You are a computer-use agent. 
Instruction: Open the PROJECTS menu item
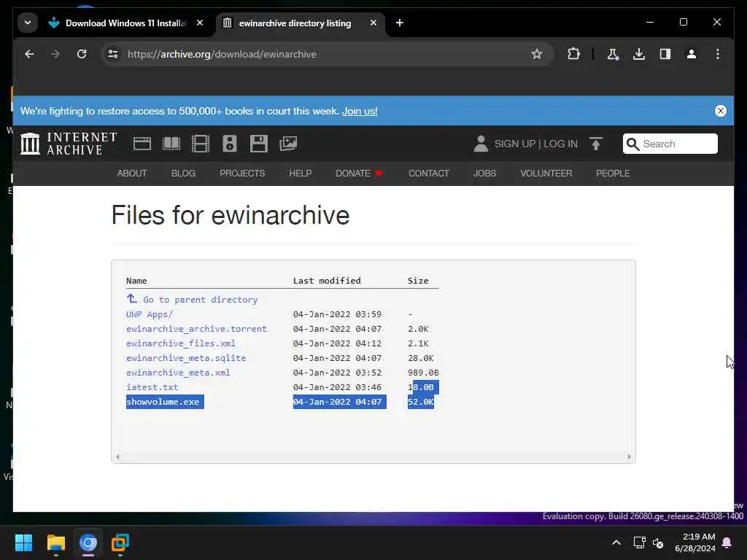pos(242,174)
